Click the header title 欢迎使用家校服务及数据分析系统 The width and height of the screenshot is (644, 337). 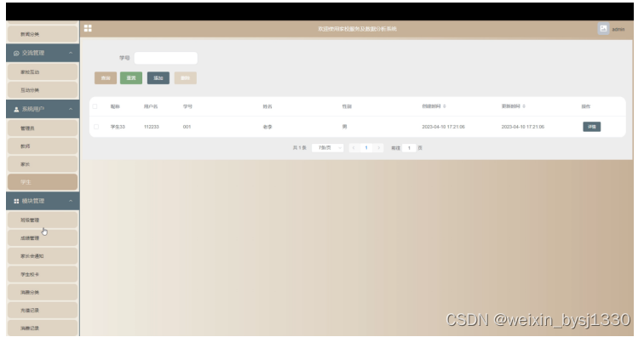(357, 29)
